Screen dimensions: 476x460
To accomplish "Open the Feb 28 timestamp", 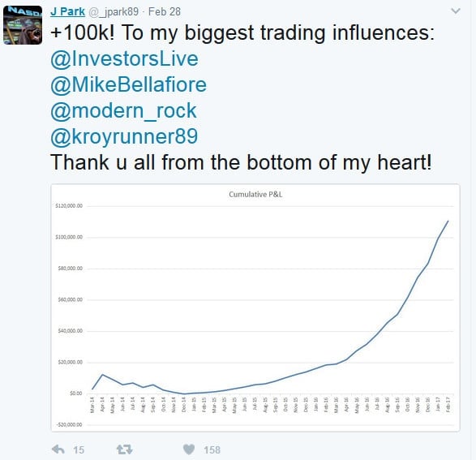I will pyautogui.click(x=165, y=11).
